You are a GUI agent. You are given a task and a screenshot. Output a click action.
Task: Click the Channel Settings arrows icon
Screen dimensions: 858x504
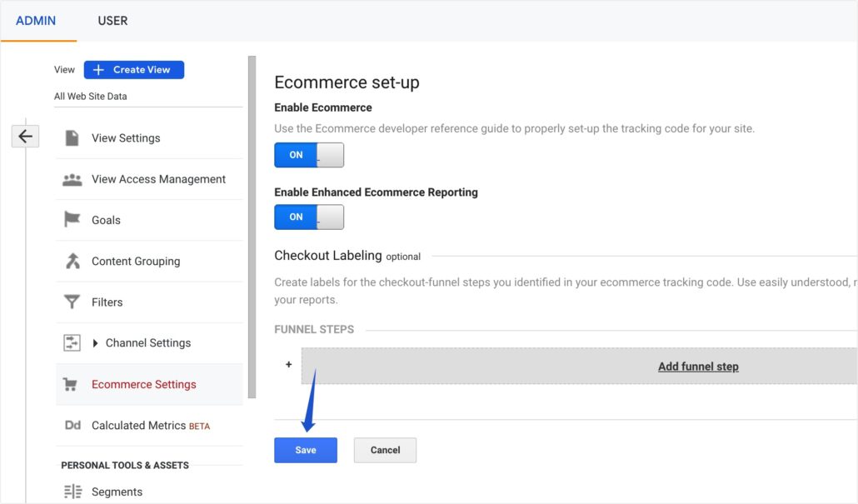[x=72, y=343]
